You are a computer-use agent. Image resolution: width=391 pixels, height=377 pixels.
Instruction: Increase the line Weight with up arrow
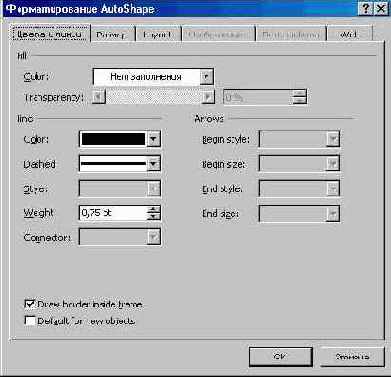tap(153, 209)
